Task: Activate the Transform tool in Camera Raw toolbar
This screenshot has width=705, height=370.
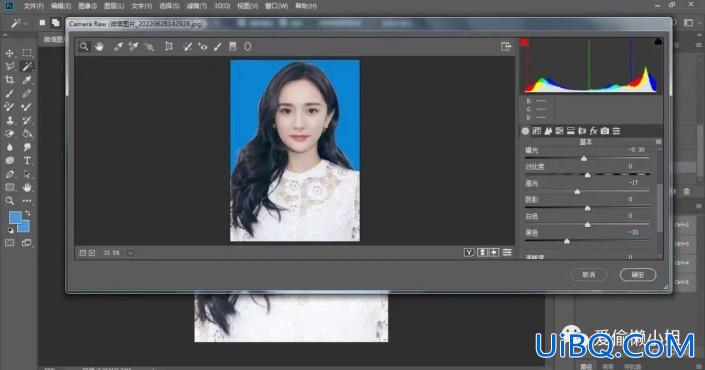Action: [x=169, y=46]
